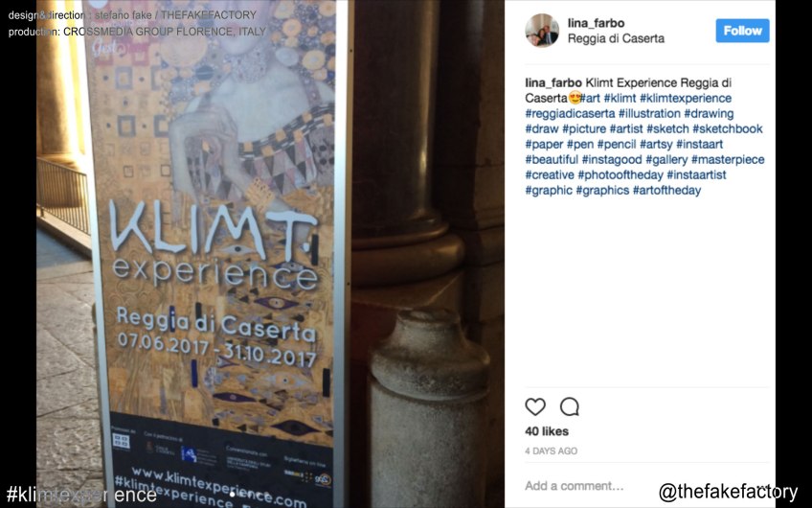Image resolution: width=812 pixels, height=508 pixels.
Task: Open the #masterpiece hashtag
Action: (x=728, y=159)
